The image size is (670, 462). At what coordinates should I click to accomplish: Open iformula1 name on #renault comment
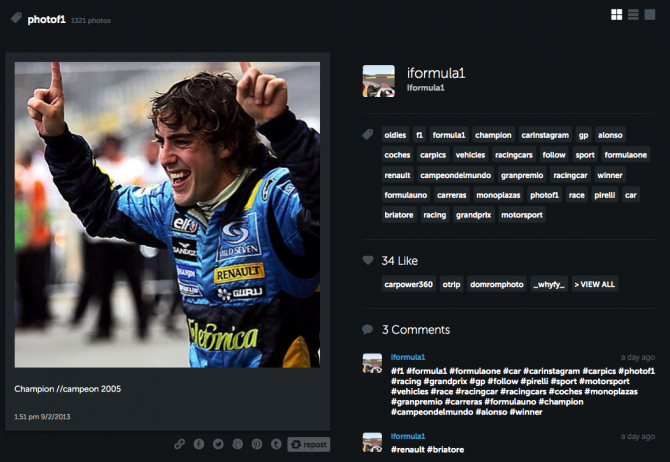(408, 436)
